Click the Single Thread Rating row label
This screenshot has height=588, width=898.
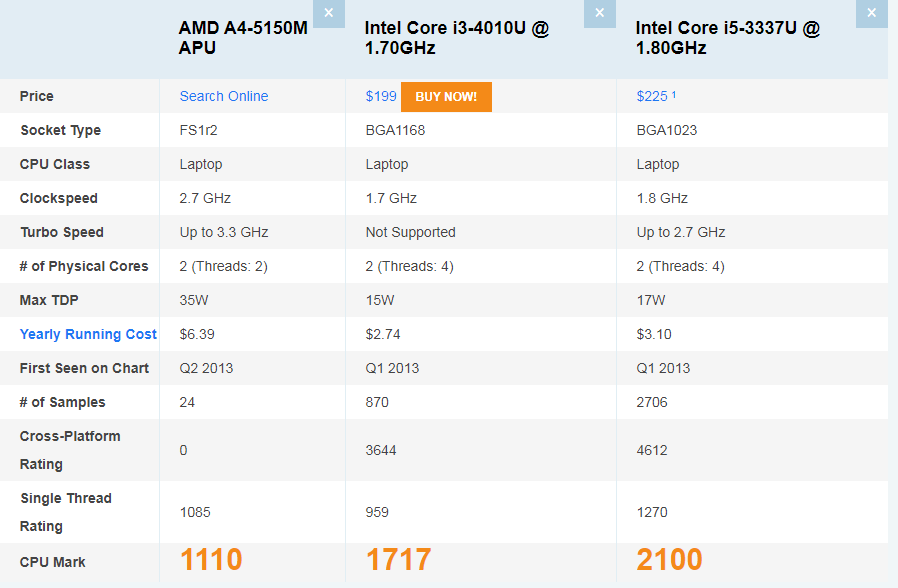pos(66,512)
